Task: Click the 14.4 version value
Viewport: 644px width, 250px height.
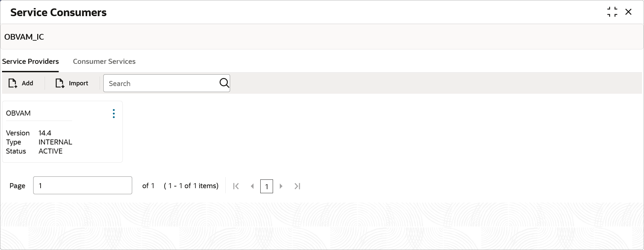Action: tap(45, 133)
